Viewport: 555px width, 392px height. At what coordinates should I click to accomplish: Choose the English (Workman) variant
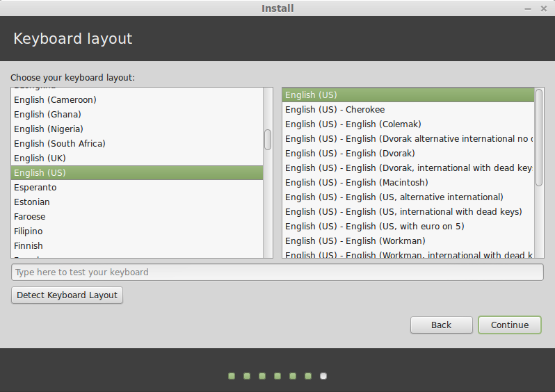tap(408, 240)
